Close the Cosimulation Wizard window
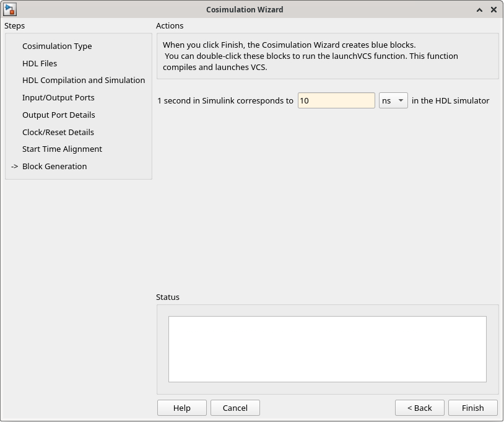 point(493,10)
